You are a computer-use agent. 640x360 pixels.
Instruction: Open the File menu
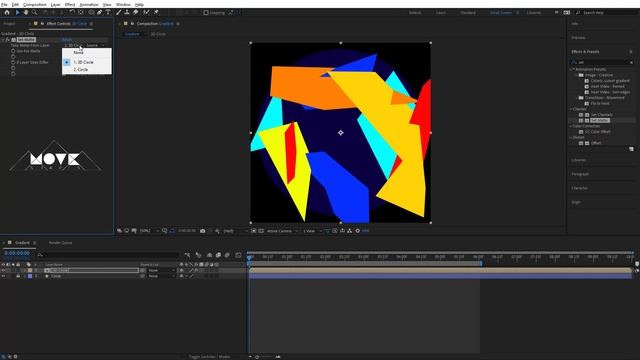[4, 4]
